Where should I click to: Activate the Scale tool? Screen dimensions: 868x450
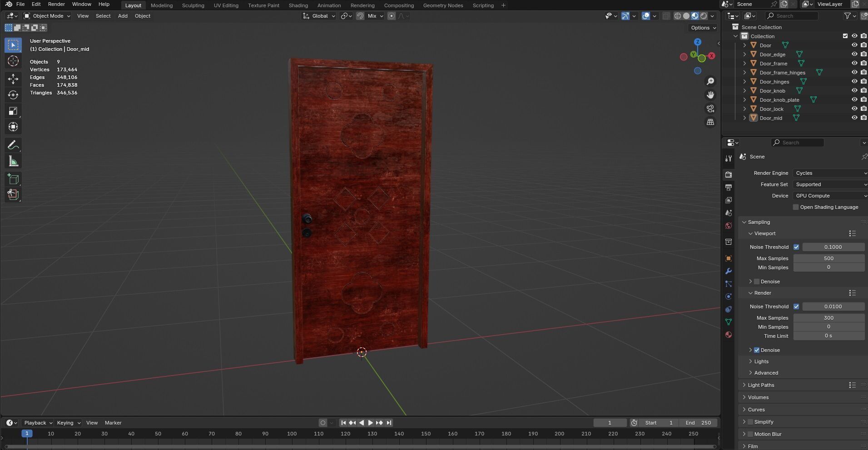pos(13,111)
